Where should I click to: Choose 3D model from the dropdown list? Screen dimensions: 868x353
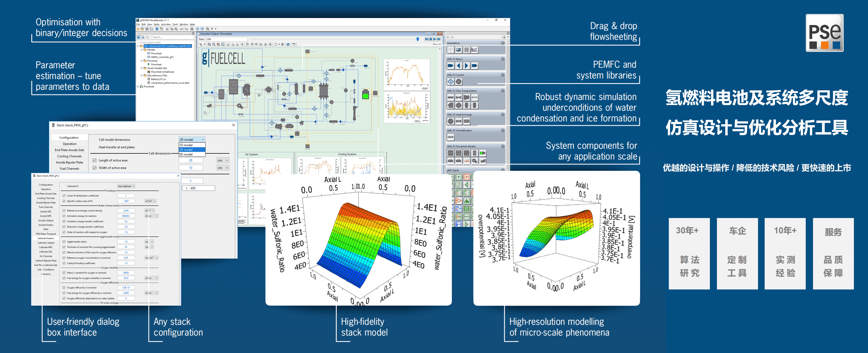pos(192,154)
